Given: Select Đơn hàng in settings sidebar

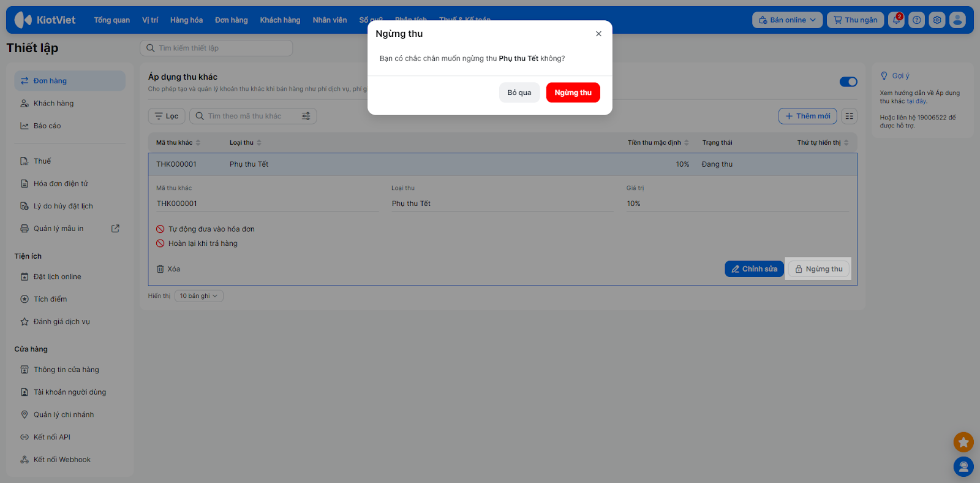Looking at the screenshot, I should (x=70, y=81).
